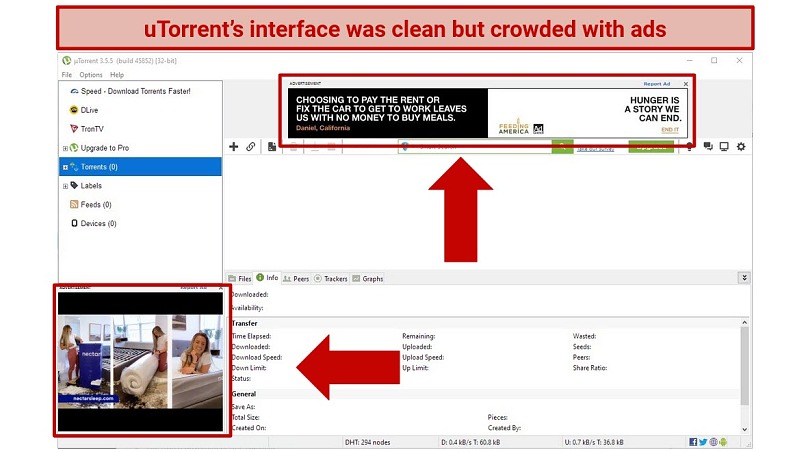Select Upgrade to Pro sidebar item

point(99,148)
